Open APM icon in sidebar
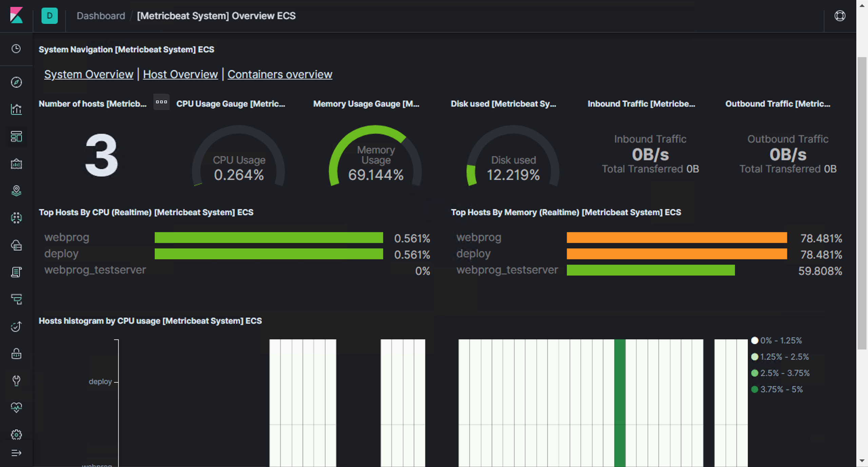 click(16, 299)
